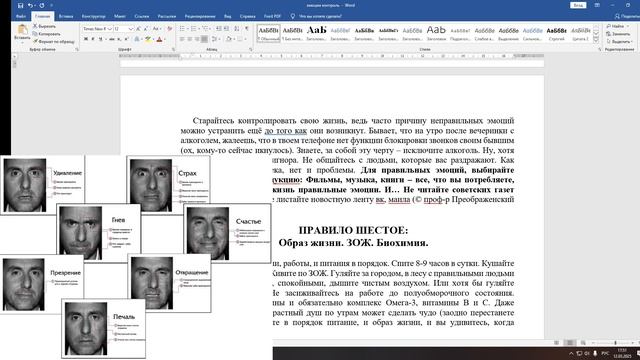Image resolution: width=640 pixels, height=360 pixels.
Task: Increase font size with the large A icon
Action: 138,29
